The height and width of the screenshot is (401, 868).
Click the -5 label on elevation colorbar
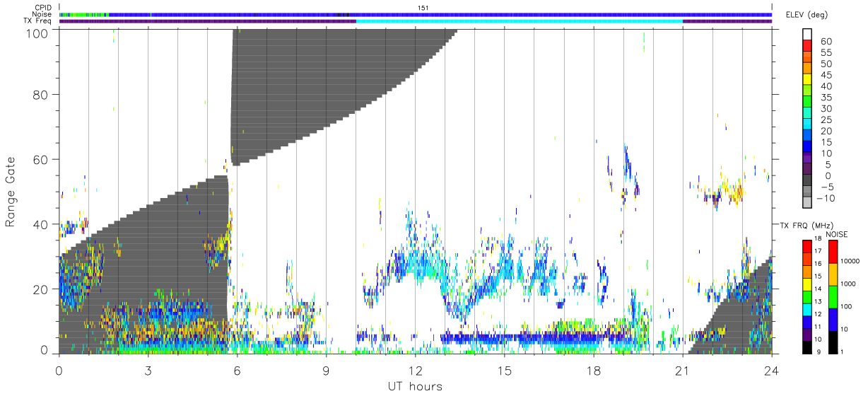click(x=826, y=187)
